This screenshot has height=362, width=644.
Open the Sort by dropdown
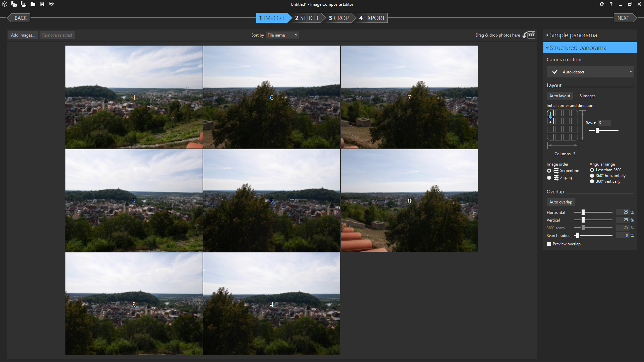[x=282, y=35]
